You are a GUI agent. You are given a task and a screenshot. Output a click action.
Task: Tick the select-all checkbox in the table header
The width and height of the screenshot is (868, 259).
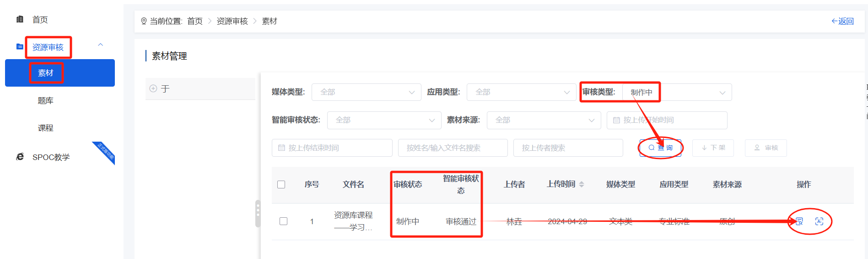pyautogui.click(x=281, y=184)
